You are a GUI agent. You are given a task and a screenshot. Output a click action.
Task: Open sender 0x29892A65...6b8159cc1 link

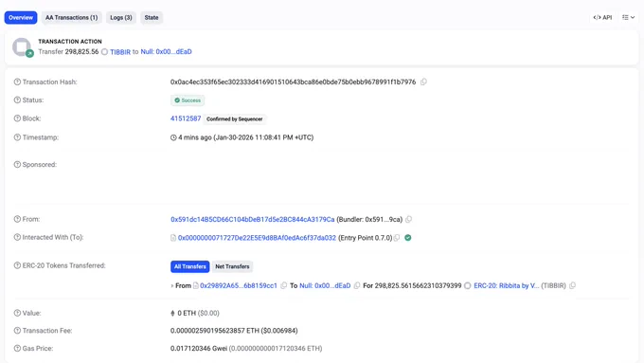(239, 285)
